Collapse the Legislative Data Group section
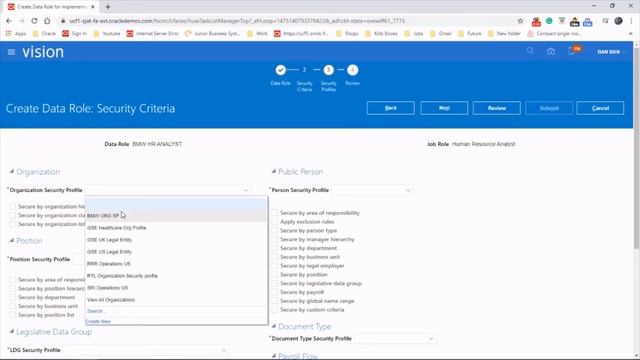Screen dimensions: 640x360 click(x=12, y=331)
